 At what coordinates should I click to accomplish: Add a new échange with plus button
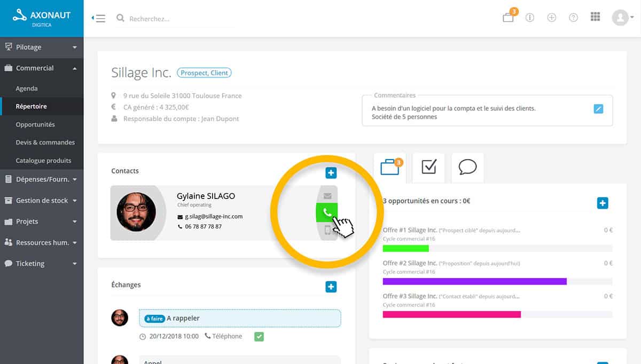click(331, 287)
